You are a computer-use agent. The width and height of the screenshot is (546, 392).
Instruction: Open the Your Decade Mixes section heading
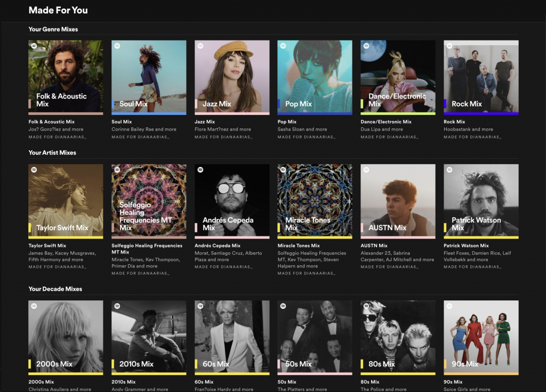(55, 289)
